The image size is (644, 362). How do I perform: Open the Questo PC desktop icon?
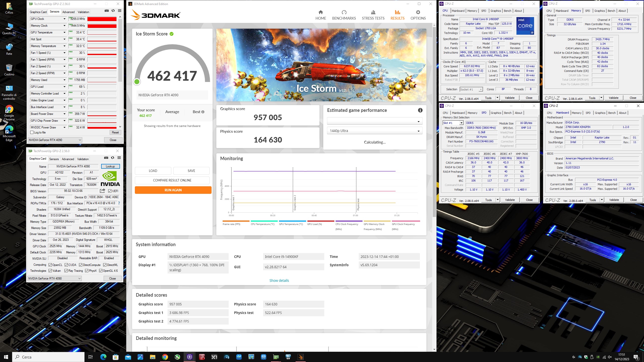[9, 28]
